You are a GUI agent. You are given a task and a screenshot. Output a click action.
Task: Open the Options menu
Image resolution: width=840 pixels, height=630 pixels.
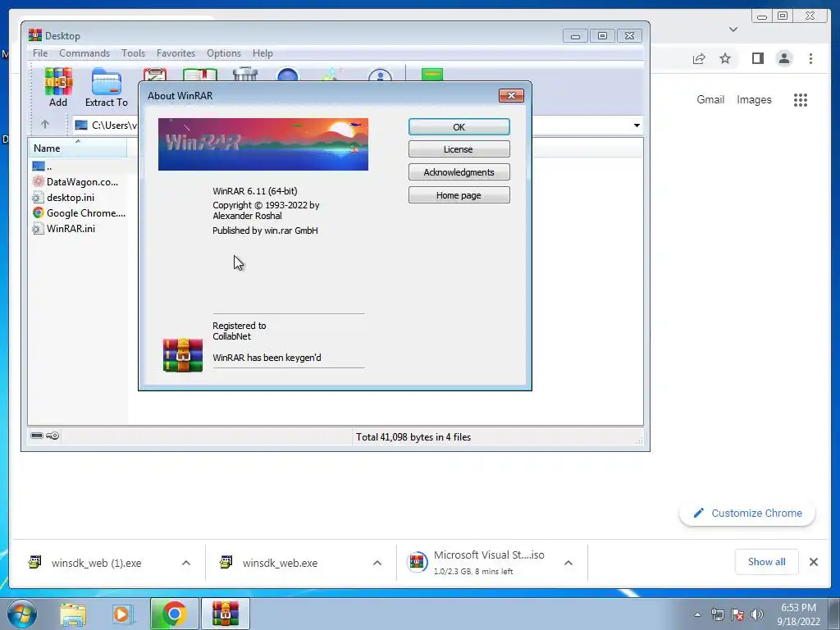click(224, 53)
